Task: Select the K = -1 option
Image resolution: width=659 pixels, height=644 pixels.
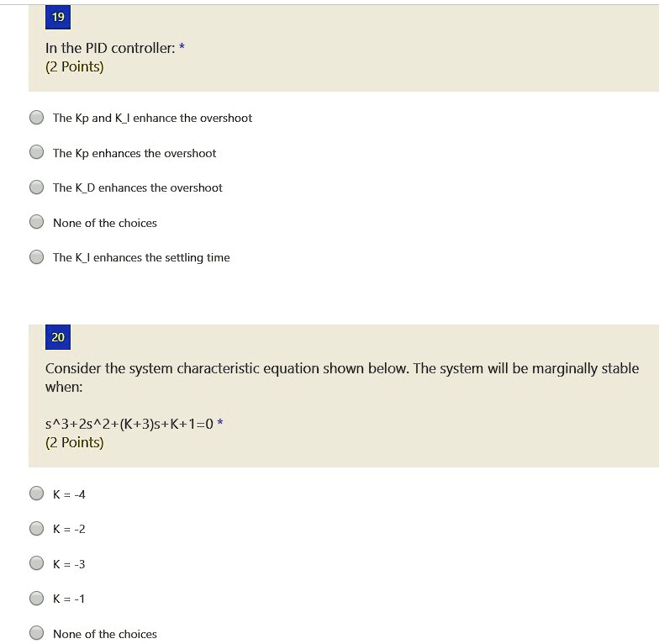Action: coord(37,599)
